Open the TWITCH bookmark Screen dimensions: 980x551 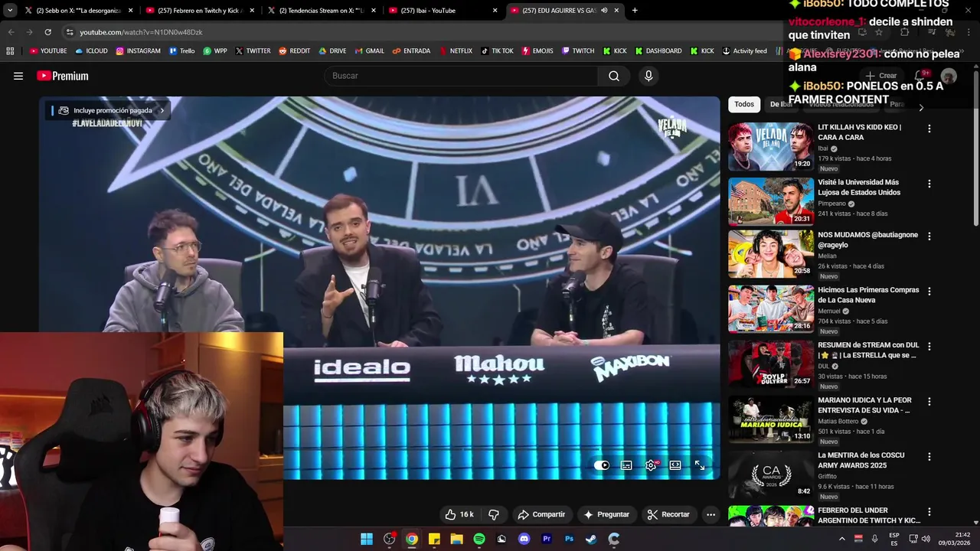(x=578, y=51)
